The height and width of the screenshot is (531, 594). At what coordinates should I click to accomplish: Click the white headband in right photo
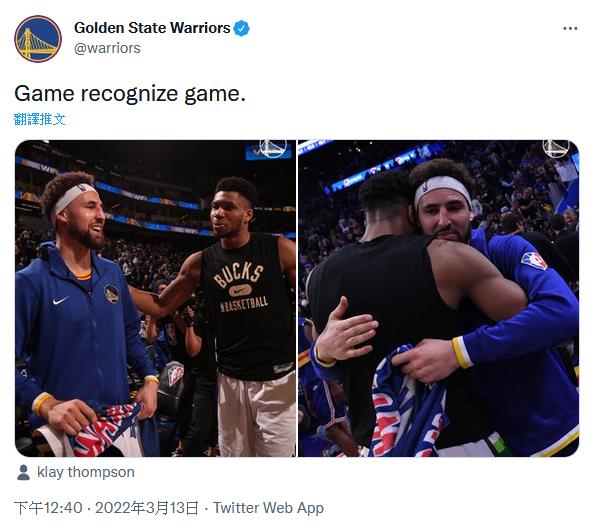[x=442, y=191]
